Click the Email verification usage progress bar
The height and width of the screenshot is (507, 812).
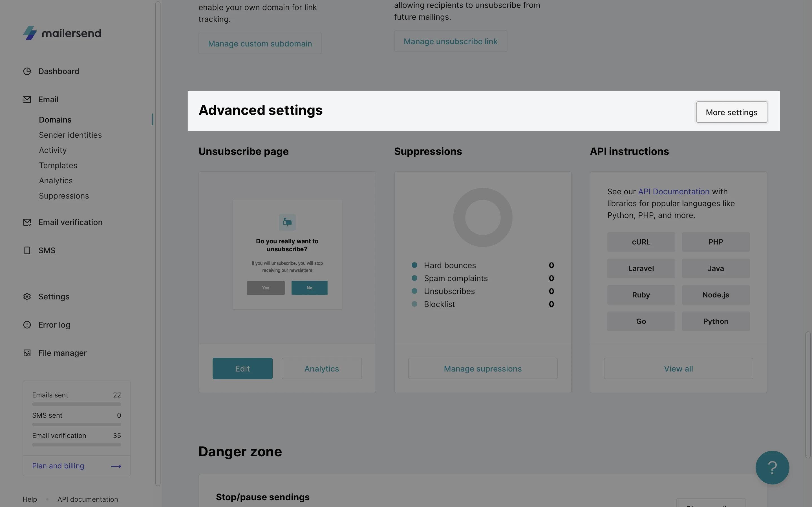(x=76, y=445)
